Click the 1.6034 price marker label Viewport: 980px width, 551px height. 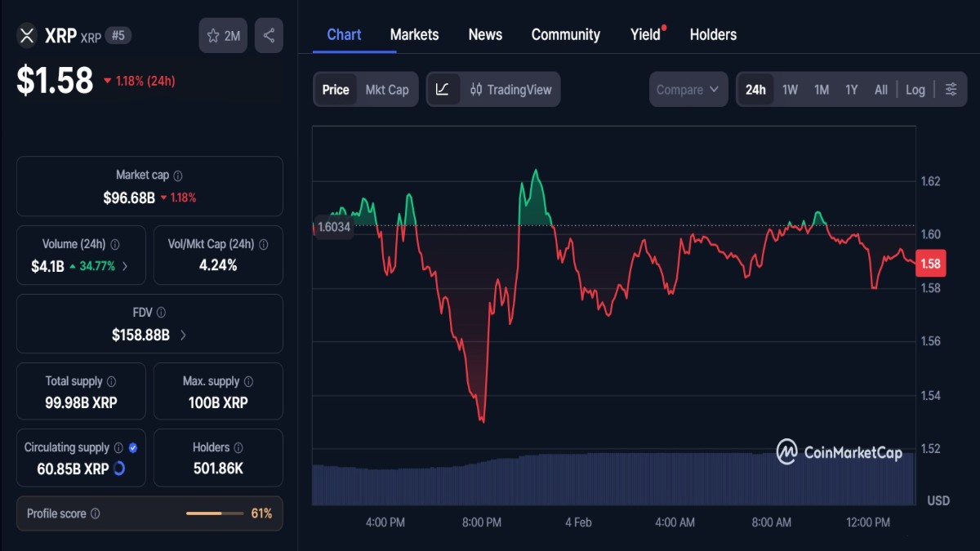click(x=334, y=229)
